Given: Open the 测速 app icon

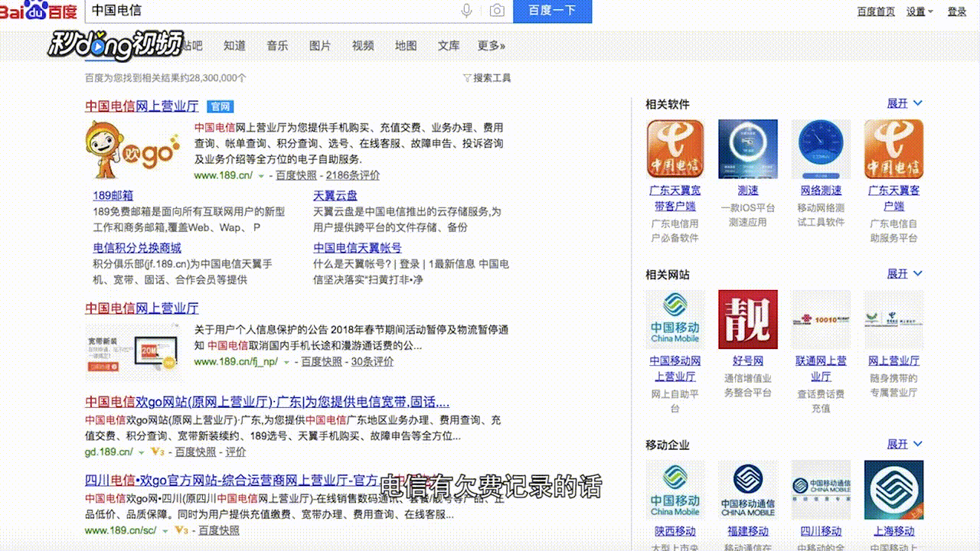Looking at the screenshot, I should coord(748,149).
